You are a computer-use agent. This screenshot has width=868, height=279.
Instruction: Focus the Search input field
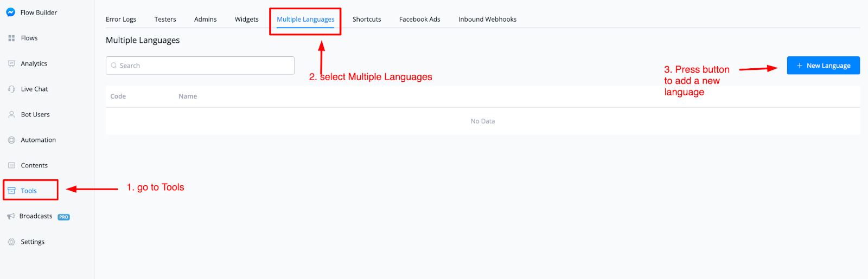(200, 66)
